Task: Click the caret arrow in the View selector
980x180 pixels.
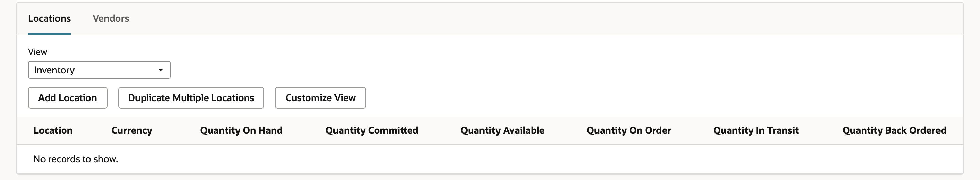Action: (x=161, y=70)
